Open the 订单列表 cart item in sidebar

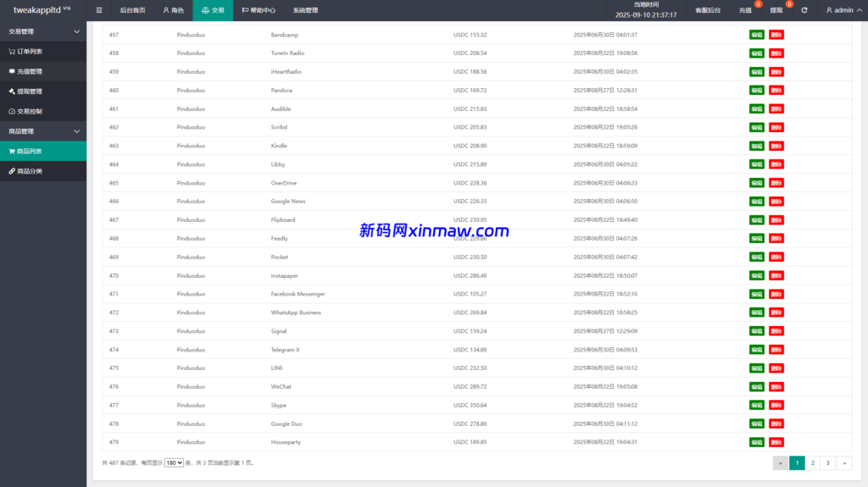click(43, 52)
